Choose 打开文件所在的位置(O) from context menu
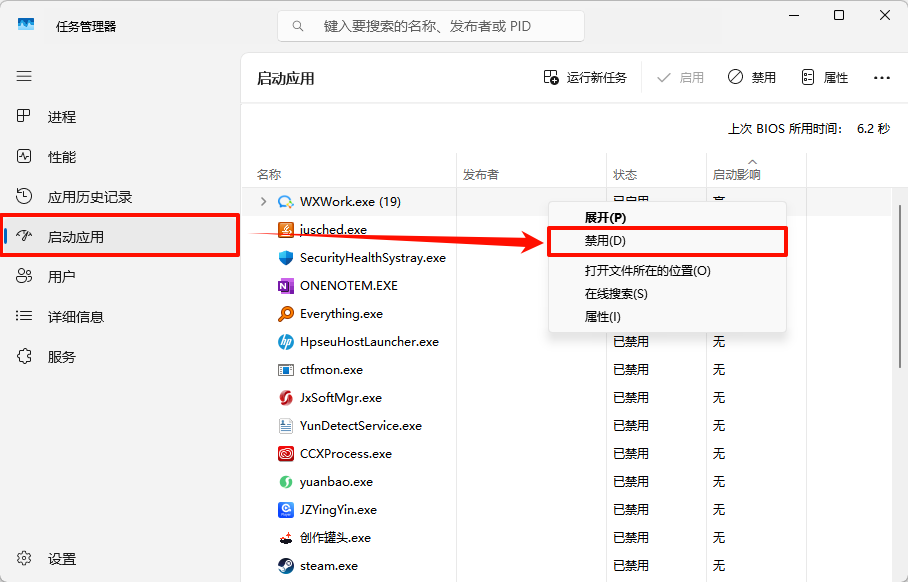Image resolution: width=908 pixels, height=582 pixels. pyautogui.click(x=647, y=270)
